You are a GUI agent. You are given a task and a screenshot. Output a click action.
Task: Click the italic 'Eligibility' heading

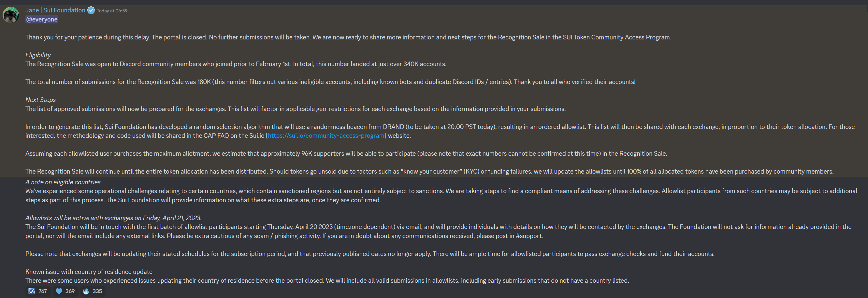pyautogui.click(x=38, y=55)
